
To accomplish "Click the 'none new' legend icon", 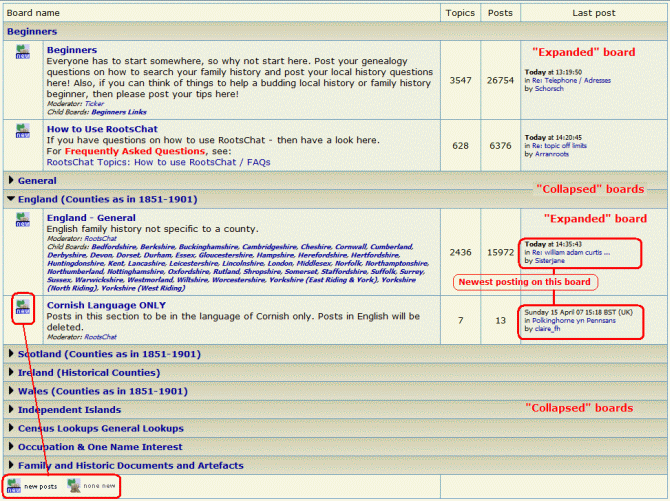I will (74, 486).
